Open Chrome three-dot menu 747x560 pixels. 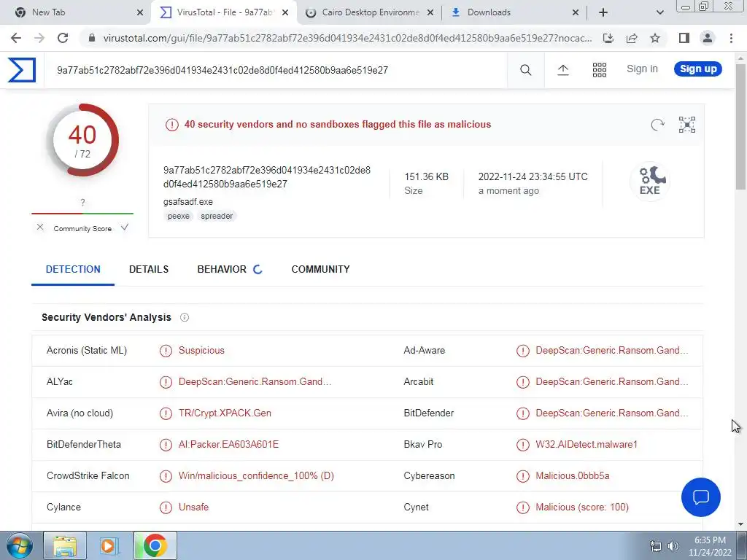click(731, 38)
